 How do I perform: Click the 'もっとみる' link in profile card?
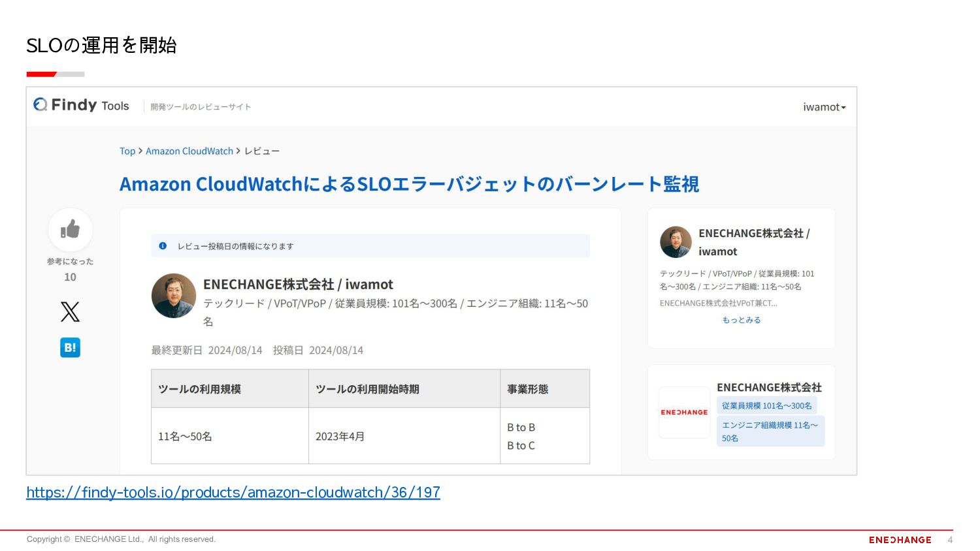click(742, 320)
